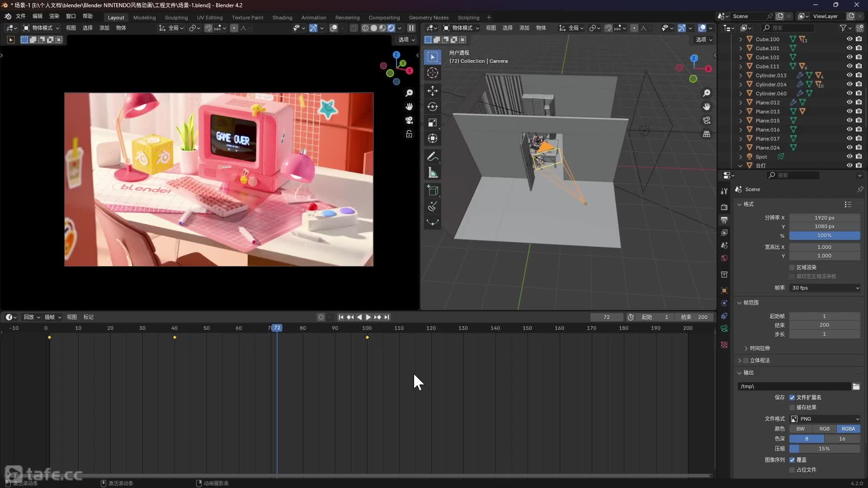This screenshot has height=488, width=868.
Task: Open the Object properties tab
Action: (724, 291)
